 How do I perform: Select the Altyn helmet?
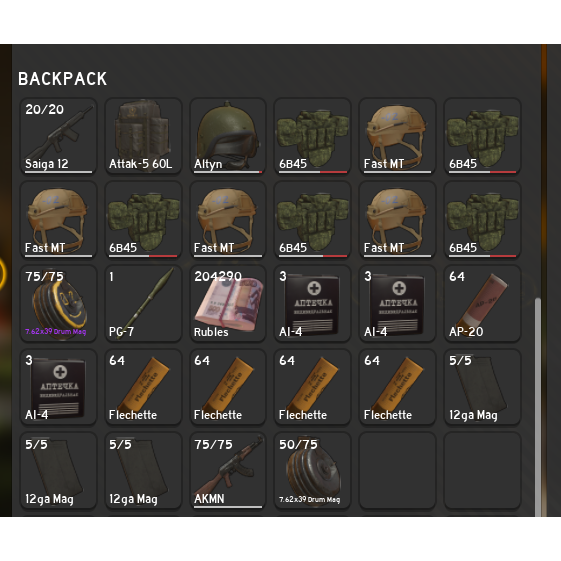[228, 136]
